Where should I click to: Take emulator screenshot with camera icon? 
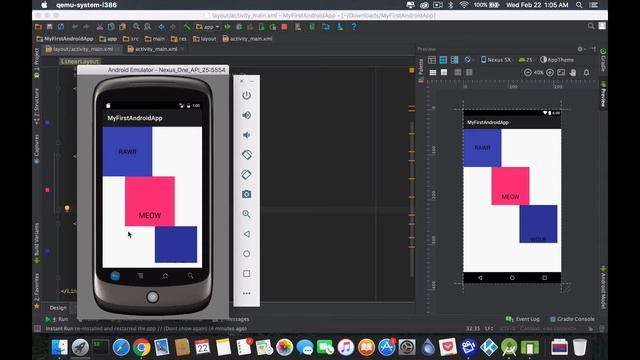point(247,194)
